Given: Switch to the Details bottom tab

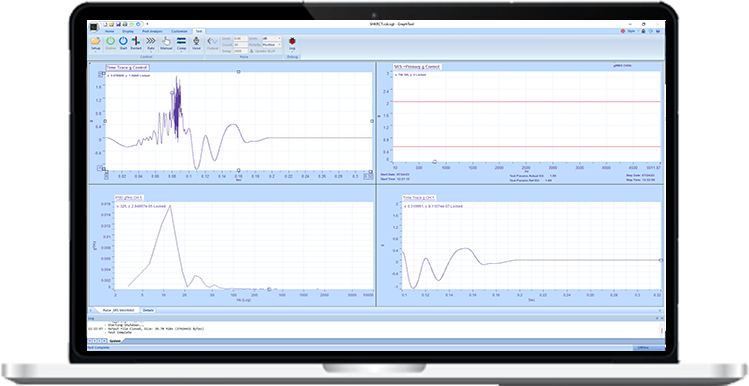Looking at the screenshot, I should coord(148,310).
